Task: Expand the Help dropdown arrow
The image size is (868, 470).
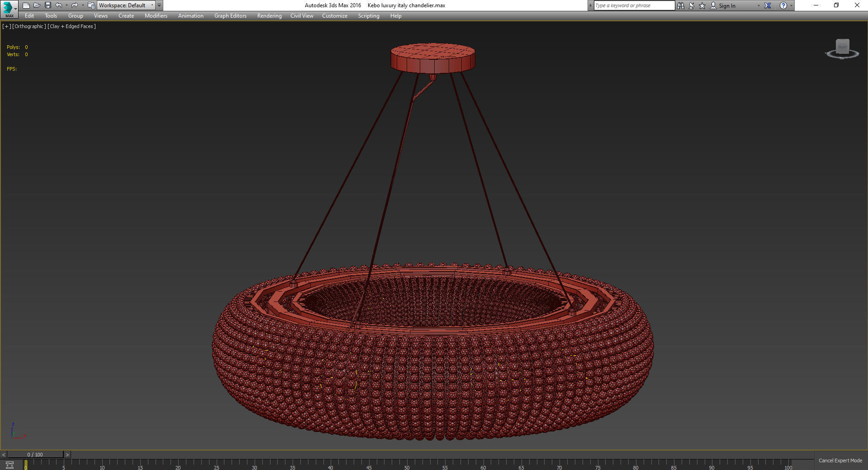Action: [x=791, y=5]
